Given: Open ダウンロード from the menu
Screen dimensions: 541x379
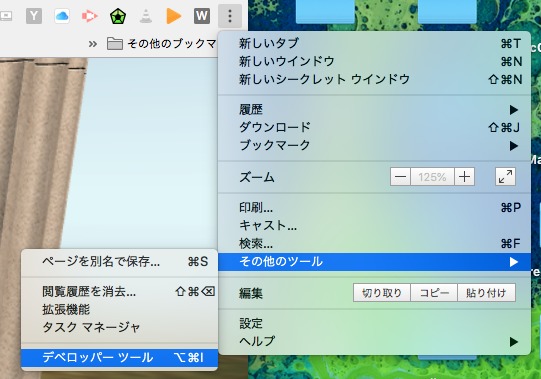Looking at the screenshot, I should point(374,127).
